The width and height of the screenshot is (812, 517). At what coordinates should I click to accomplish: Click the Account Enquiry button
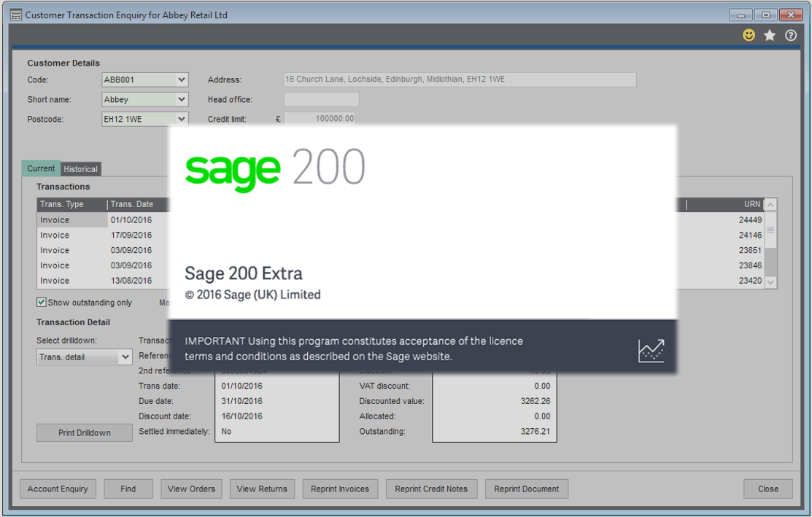[x=58, y=489]
